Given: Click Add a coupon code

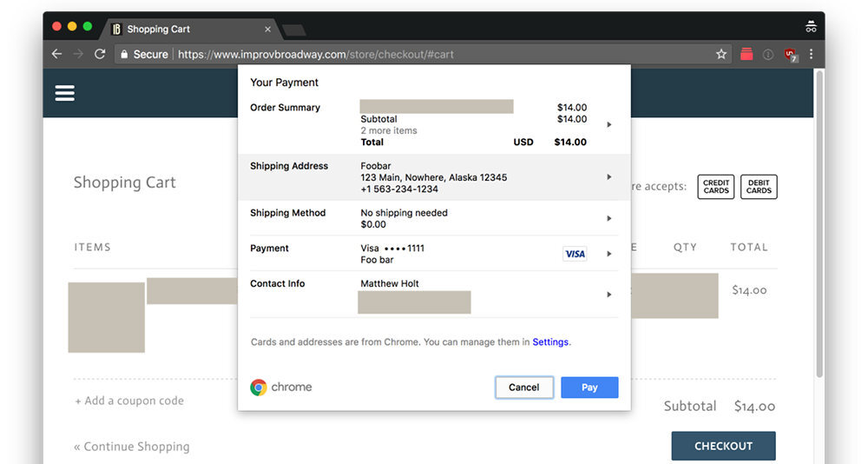Looking at the screenshot, I should click(x=129, y=401).
